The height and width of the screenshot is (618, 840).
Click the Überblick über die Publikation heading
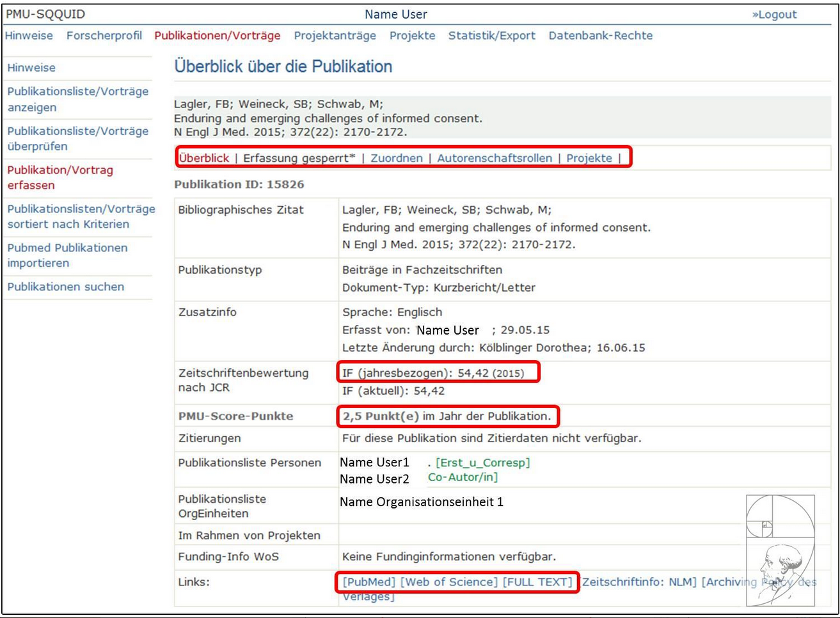(283, 67)
